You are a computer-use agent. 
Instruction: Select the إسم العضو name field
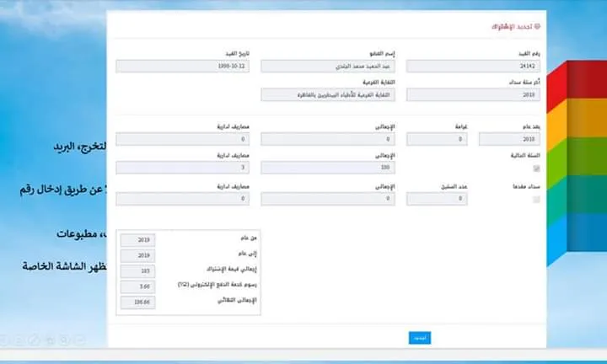(328, 66)
